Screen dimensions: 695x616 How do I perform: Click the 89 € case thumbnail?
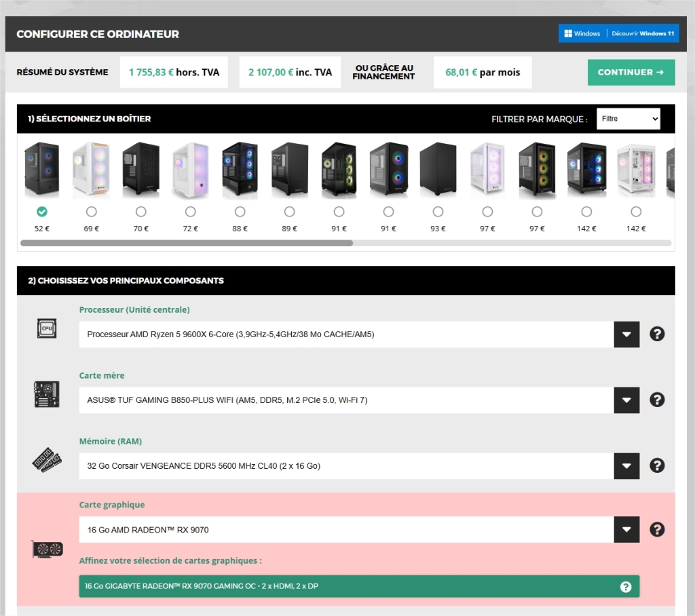click(x=289, y=170)
